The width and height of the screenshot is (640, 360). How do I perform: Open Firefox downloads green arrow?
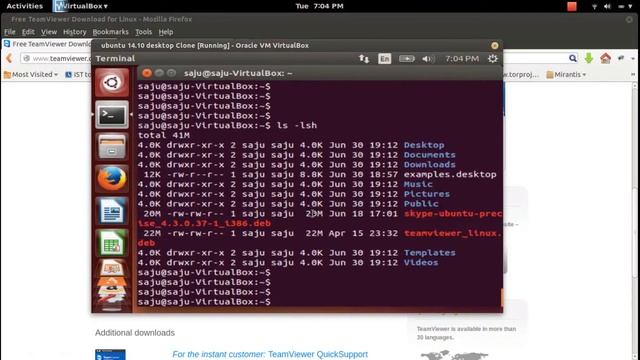(x=589, y=58)
